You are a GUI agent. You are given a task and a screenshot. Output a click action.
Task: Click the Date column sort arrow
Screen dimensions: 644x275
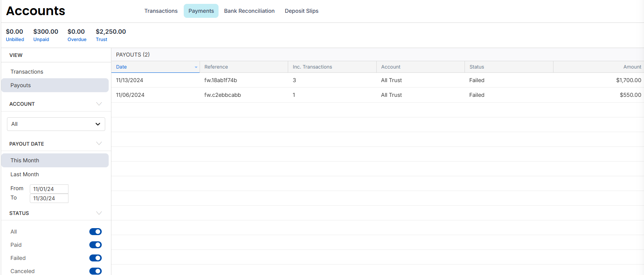point(196,67)
